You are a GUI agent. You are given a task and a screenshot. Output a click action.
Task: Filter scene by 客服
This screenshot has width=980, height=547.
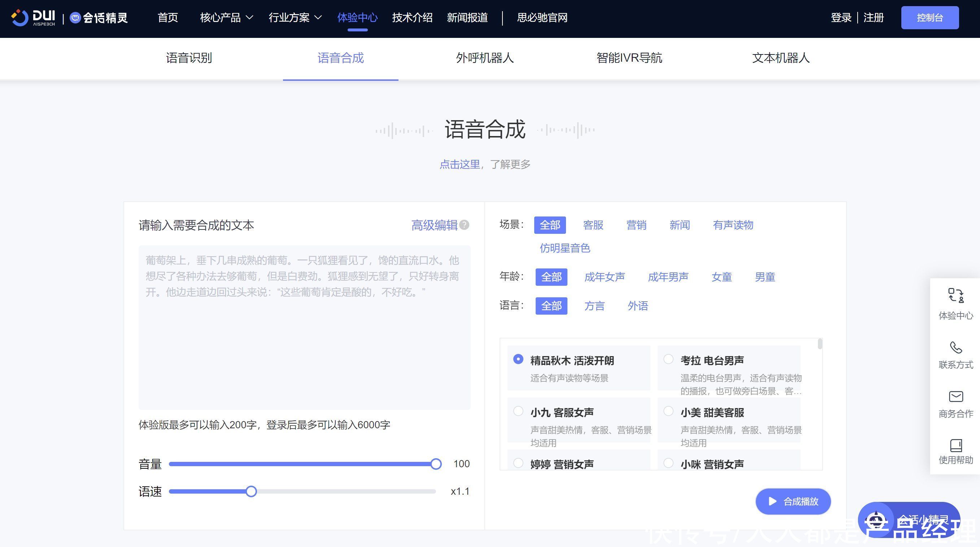(x=593, y=225)
